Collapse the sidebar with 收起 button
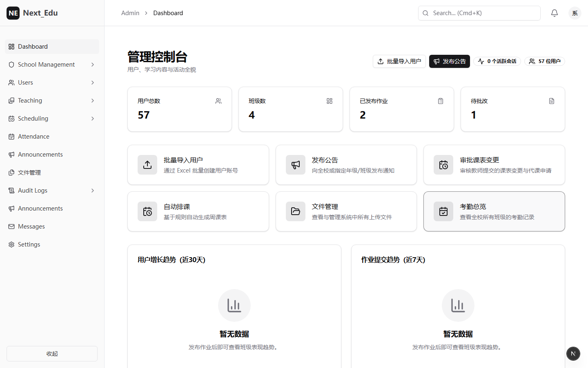The height and width of the screenshot is (368, 588). click(52, 354)
